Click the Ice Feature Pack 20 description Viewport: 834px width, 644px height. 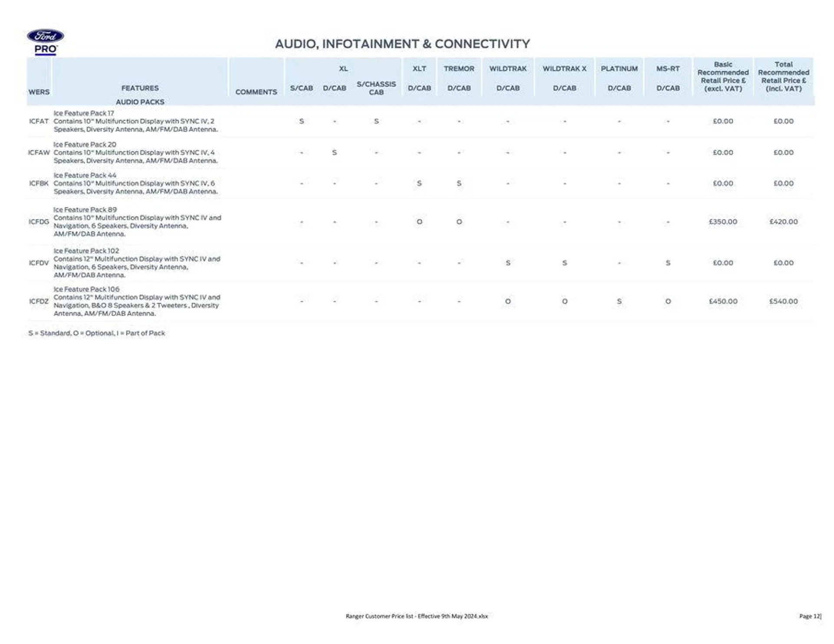[136, 152]
